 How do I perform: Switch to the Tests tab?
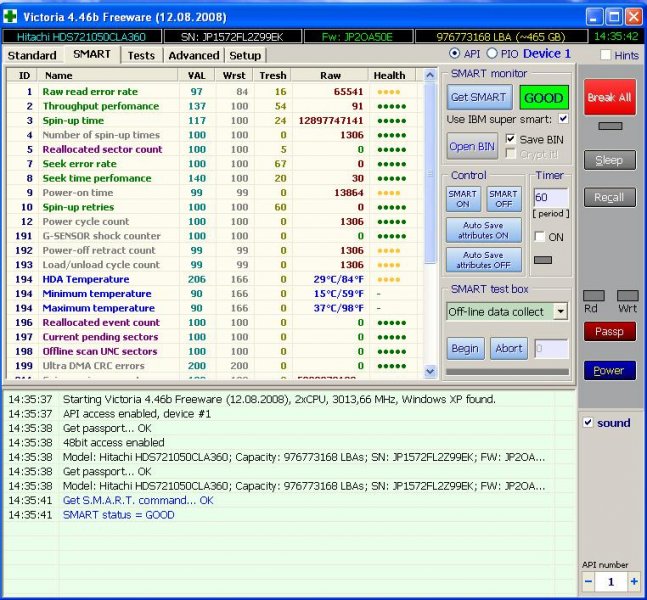pos(141,55)
